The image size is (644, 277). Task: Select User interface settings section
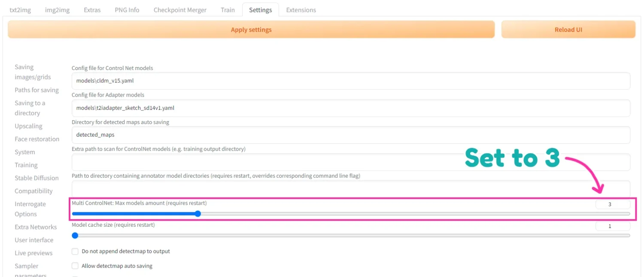click(34, 240)
